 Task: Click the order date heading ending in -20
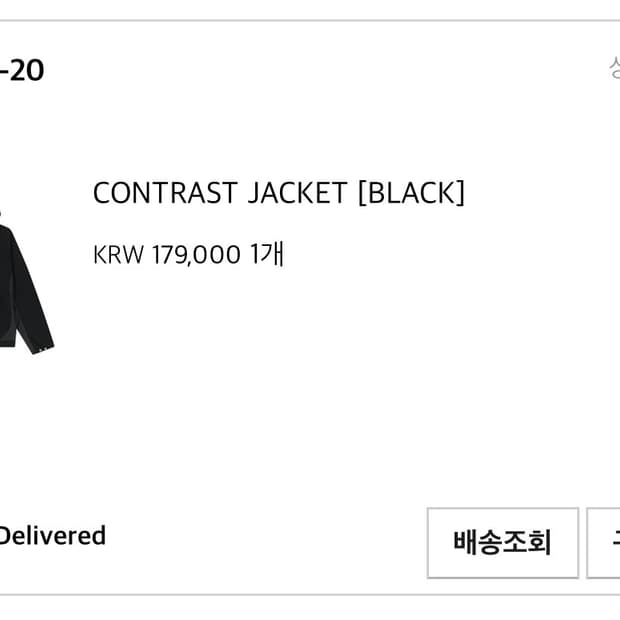tap(22, 71)
